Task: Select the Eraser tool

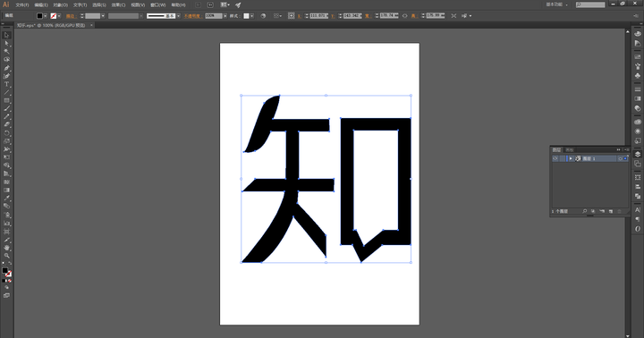Action: [x=6, y=125]
